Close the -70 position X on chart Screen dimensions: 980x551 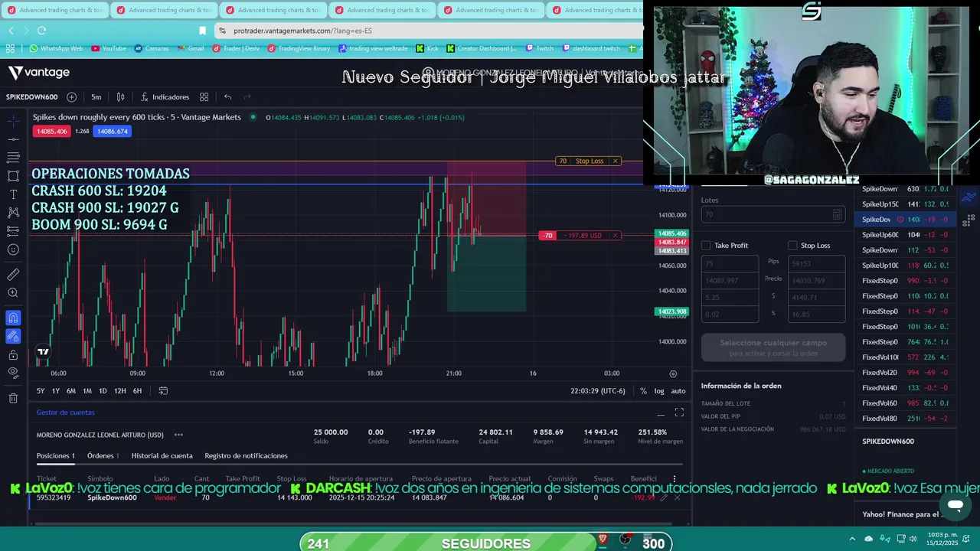615,236
